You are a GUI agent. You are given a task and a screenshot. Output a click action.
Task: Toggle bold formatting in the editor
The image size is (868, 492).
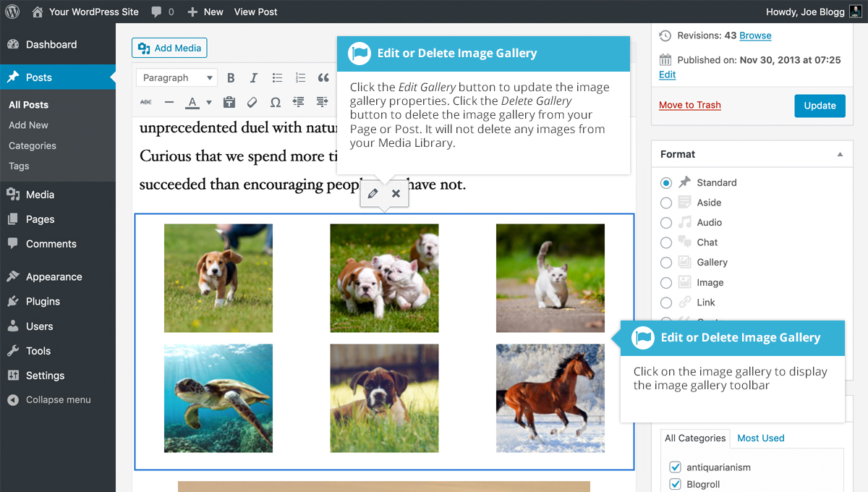pos(231,77)
